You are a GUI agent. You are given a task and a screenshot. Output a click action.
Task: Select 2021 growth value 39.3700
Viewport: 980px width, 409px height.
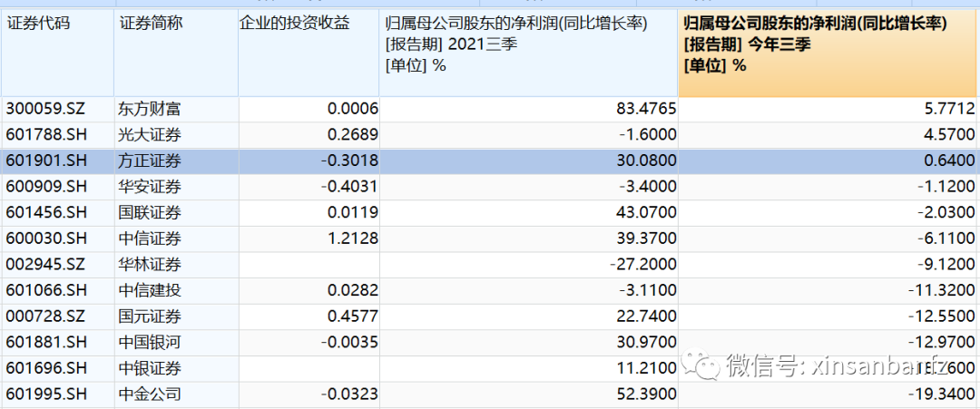pos(647,239)
